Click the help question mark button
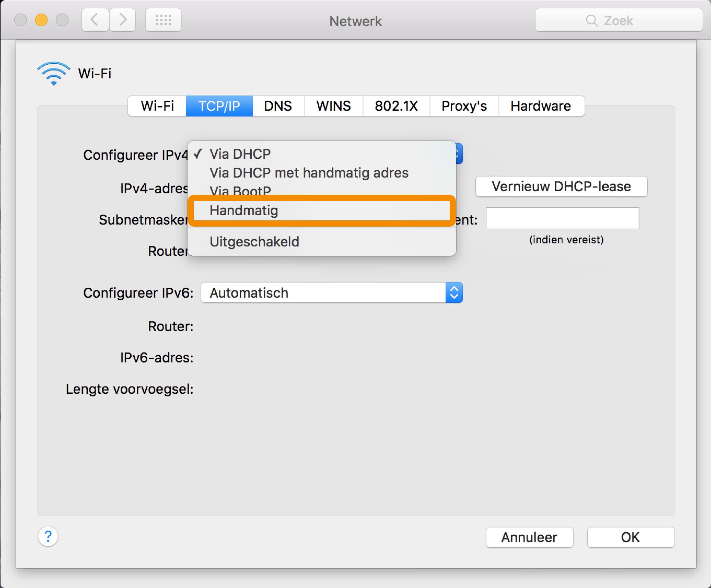 (48, 536)
